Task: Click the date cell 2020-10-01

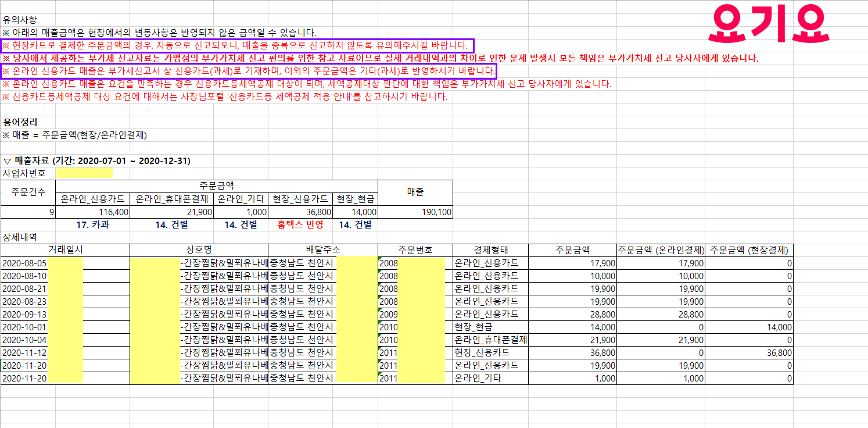Action: pos(65,327)
